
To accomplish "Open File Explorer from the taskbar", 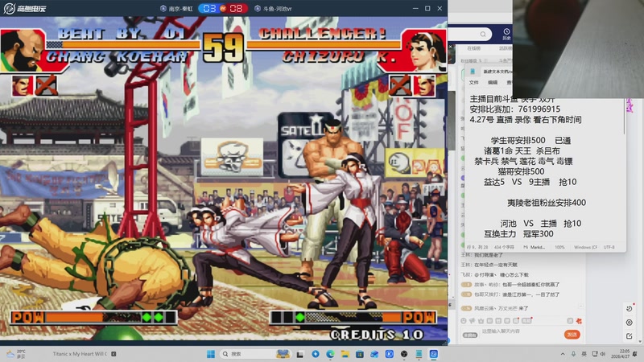I will point(345,354).
